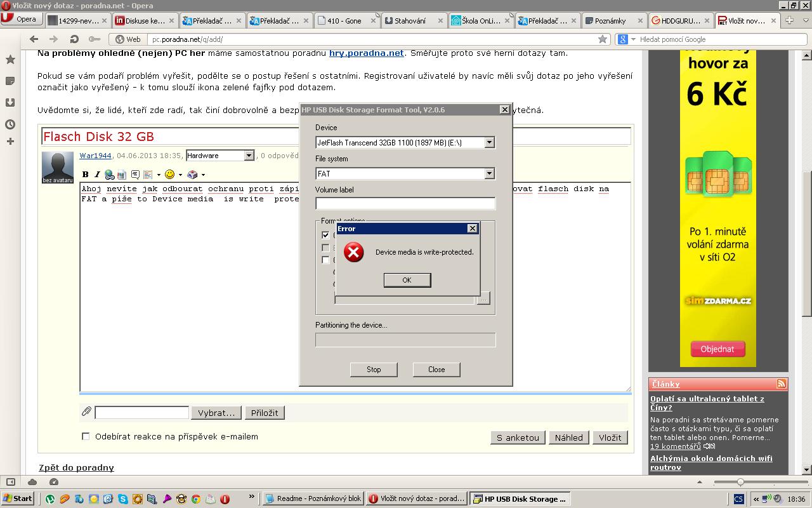Toggle the Opera panel sidebar button

pos(11,482)
